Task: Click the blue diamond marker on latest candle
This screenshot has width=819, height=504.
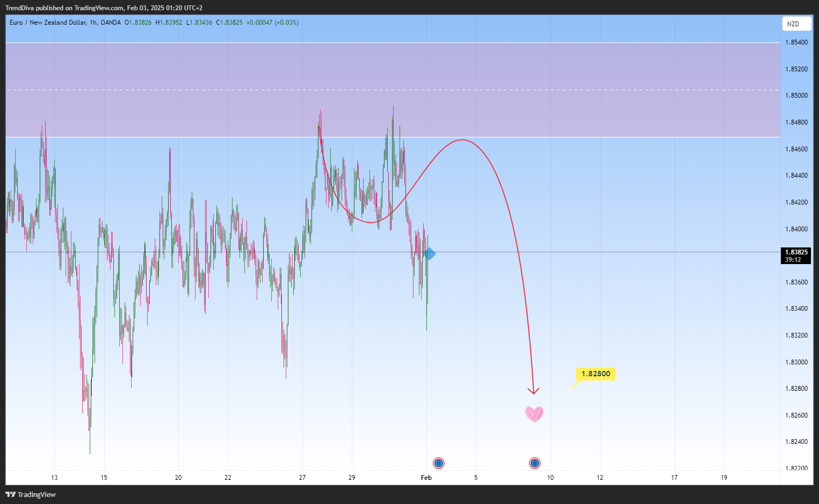Action: pos(430,253)
